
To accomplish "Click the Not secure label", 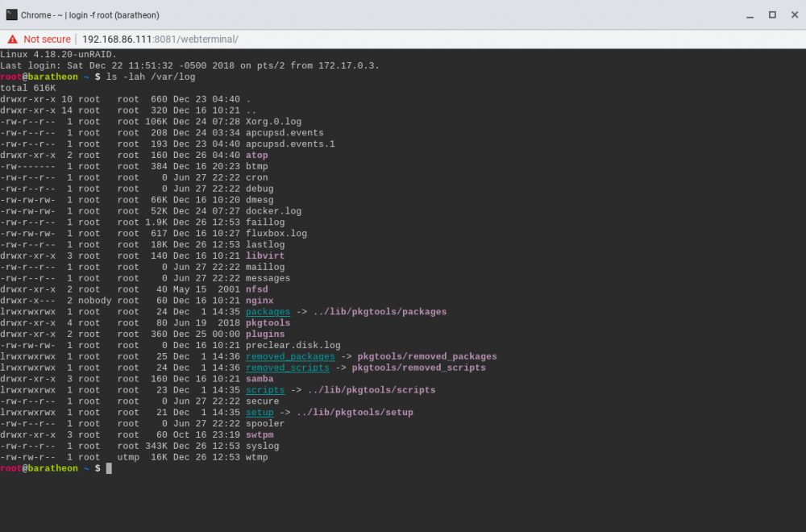I will click(47, 39).
